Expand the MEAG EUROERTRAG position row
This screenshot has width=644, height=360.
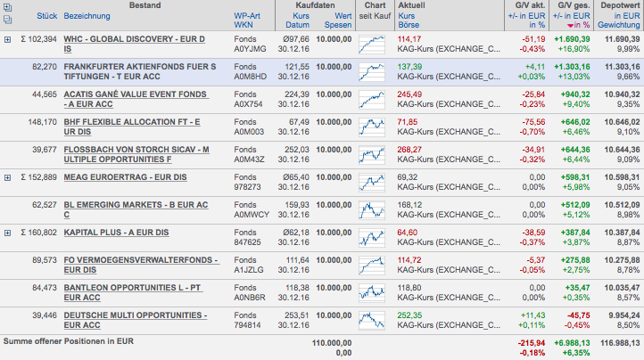(x=7, y=177)
